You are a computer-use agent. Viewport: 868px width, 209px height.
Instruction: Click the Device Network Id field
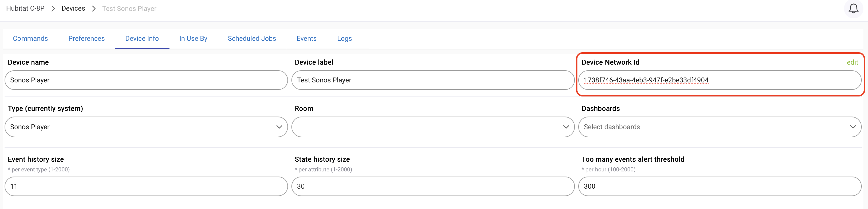pyautogui.click(x=719, y=80)
